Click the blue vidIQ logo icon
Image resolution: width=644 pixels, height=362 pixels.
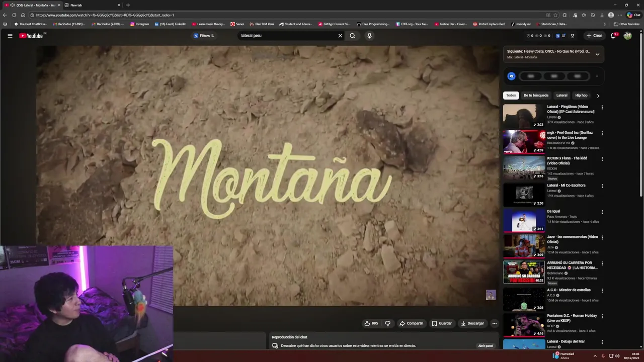(x=511, y=76)
